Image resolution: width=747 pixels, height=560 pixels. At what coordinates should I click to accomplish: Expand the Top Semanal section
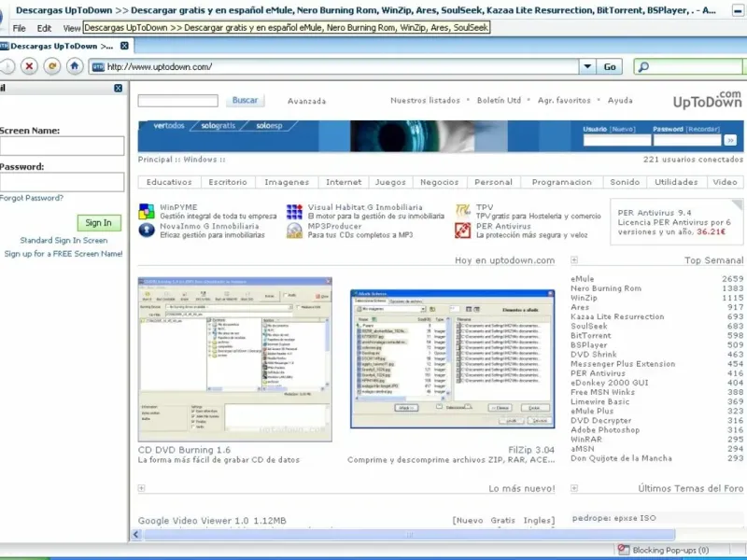tap(574, 260)
